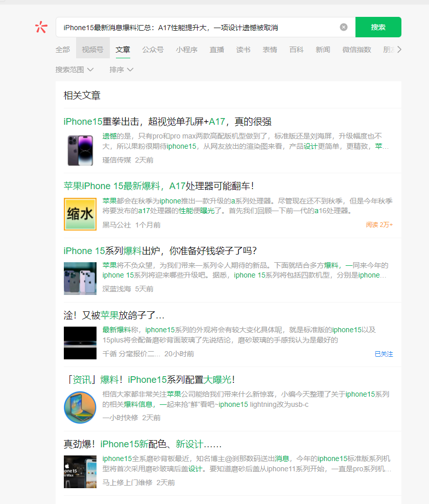Click the blue 已关注 label
This screenshot has width=429, height=504.
coord(384,354)
